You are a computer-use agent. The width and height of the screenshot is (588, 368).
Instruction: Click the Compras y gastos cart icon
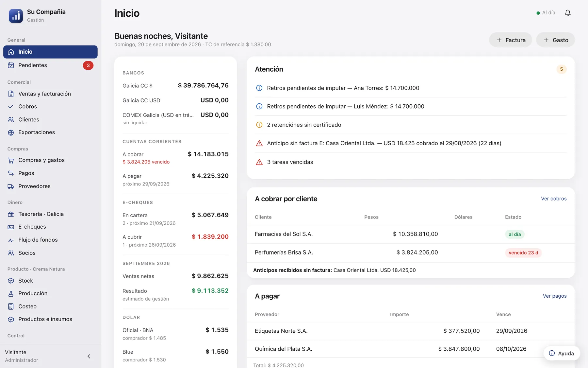click(x=11, y=160)
